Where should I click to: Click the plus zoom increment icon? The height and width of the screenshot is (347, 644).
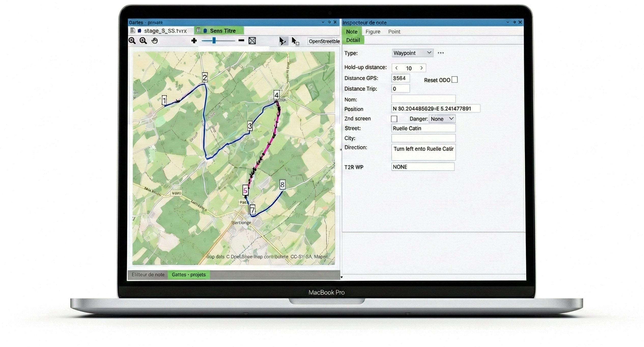pyautogui.click(x=194, y=41)
